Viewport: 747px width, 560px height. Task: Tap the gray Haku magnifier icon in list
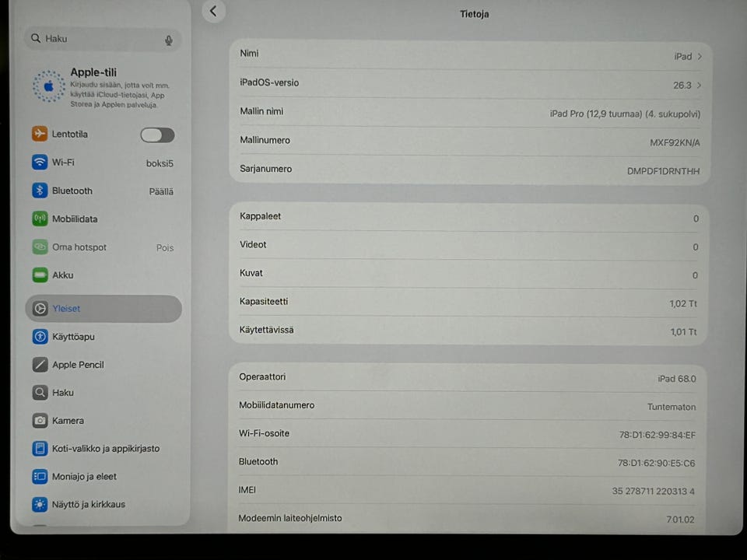click(x=40, y=392)
